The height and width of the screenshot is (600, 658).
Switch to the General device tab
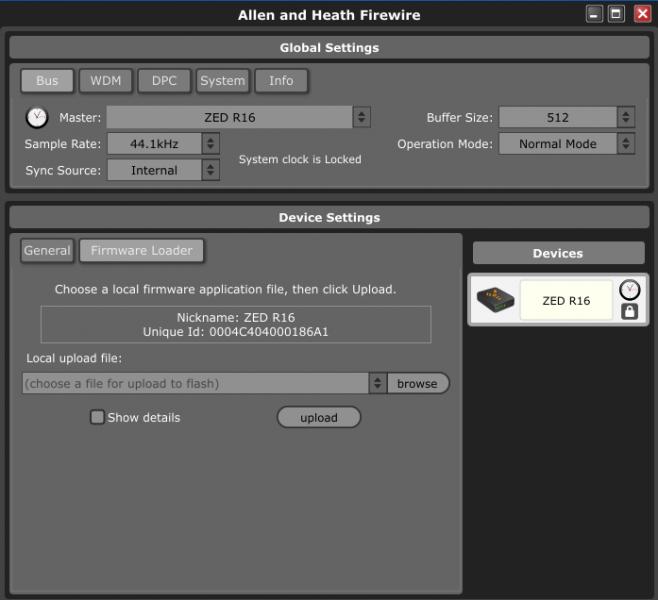47,250
